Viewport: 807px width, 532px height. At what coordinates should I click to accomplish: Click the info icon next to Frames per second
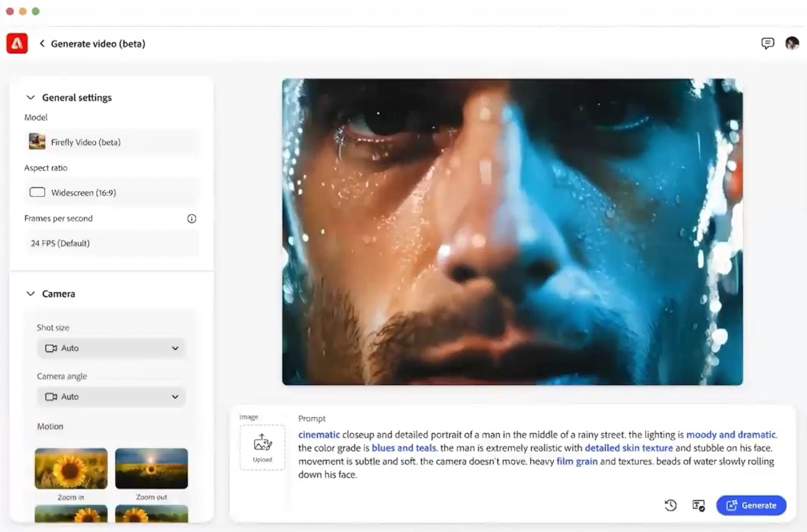192,219
